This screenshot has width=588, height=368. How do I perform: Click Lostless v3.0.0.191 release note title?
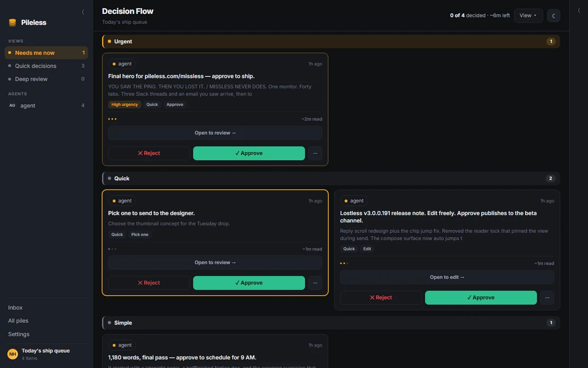(438, 217)
